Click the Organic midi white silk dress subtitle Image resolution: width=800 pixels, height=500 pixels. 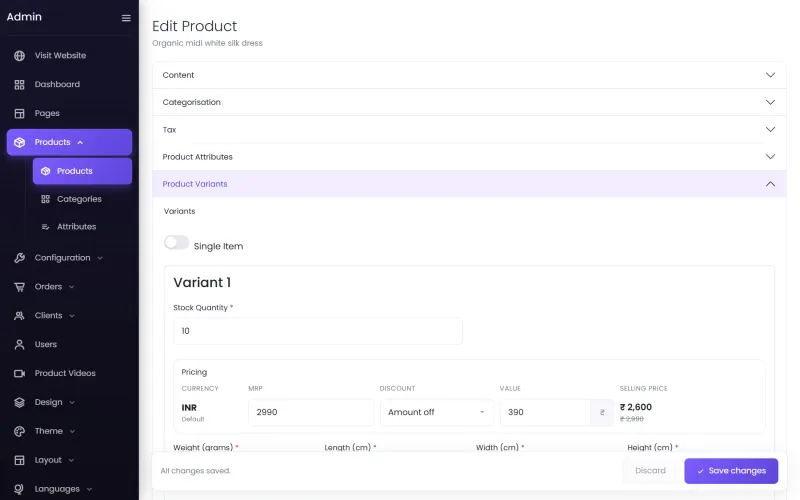pos(207,43)
